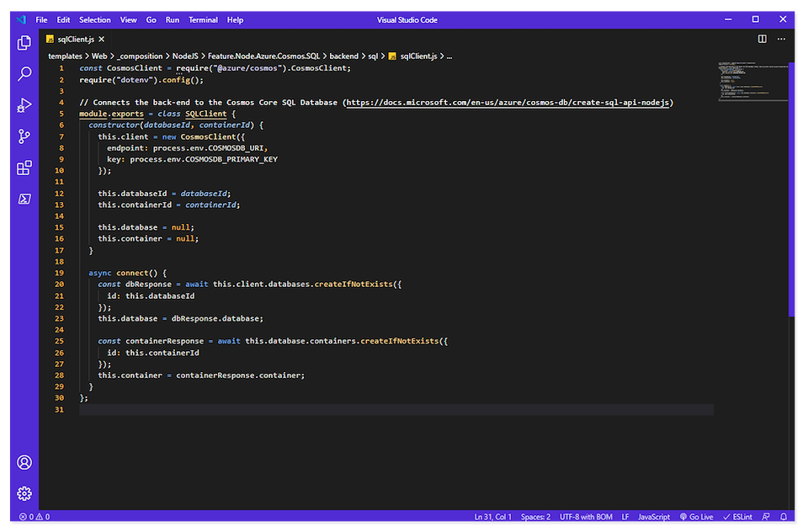
Task: Open notifications bell in status bar
Action: pyautogui.click(x=784, y=517)
